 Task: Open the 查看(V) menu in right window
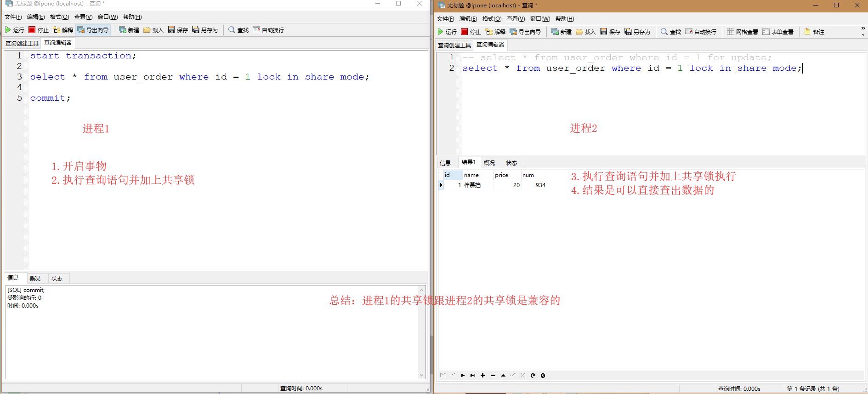pyautogui.click(x=516, y=19)
